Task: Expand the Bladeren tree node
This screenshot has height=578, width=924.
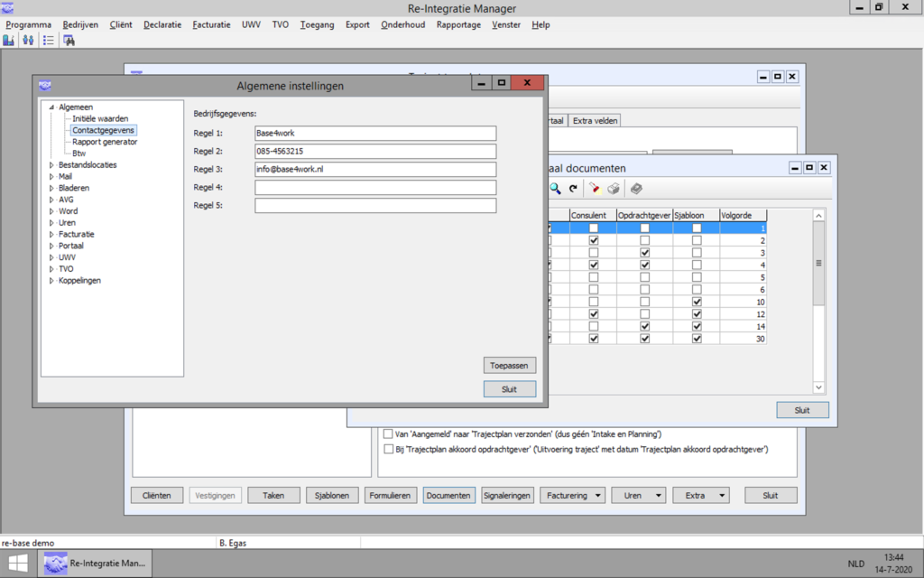Action: (x=51, y=188)
